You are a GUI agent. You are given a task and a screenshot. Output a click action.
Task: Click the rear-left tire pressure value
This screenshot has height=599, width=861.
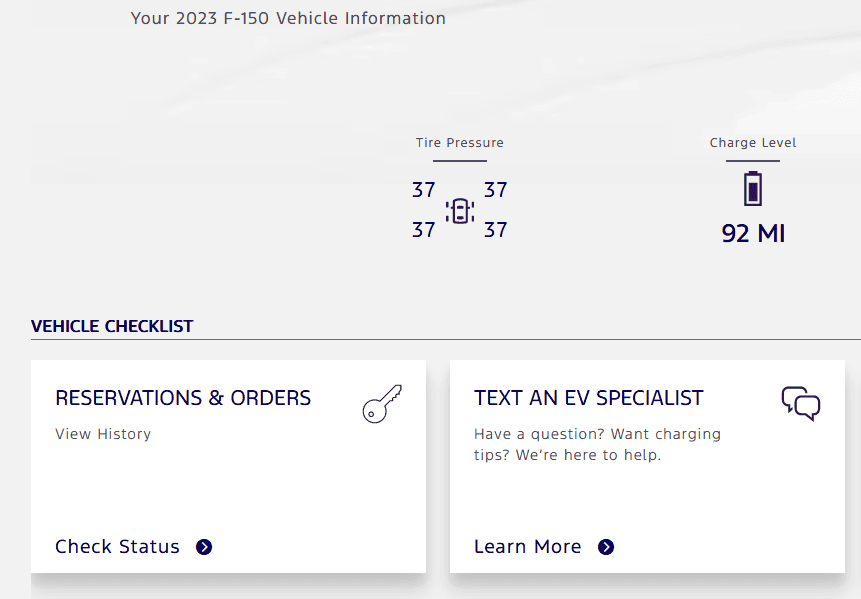(424, 230)
